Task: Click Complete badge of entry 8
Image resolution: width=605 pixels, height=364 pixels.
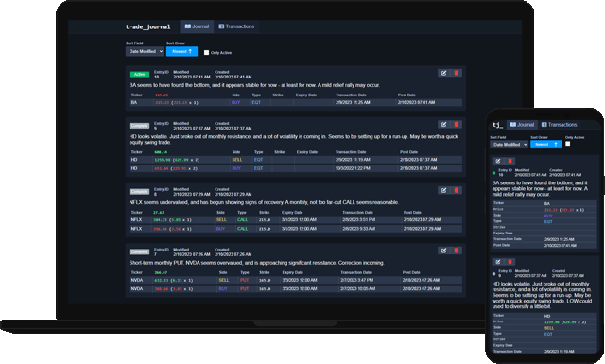Action: coord(139,192)
